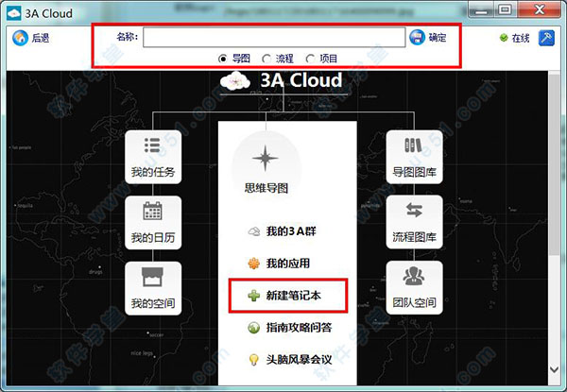Click the 确定 save disk icon
Viewport: 567px width, 392px height.
pyautogui.click(x=417, y=37)
